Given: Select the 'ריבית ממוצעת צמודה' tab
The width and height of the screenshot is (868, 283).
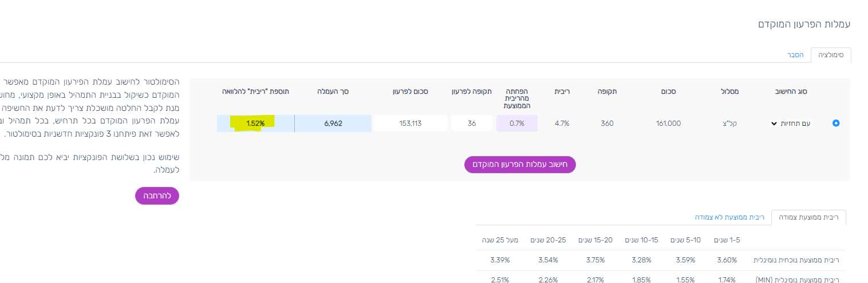Looking at the screenshot, I should 808,217.
